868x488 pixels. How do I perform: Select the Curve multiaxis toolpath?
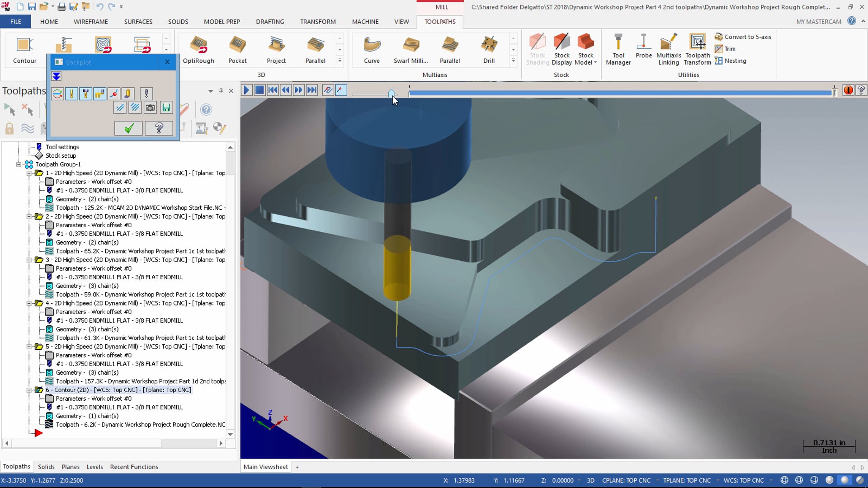372,50
